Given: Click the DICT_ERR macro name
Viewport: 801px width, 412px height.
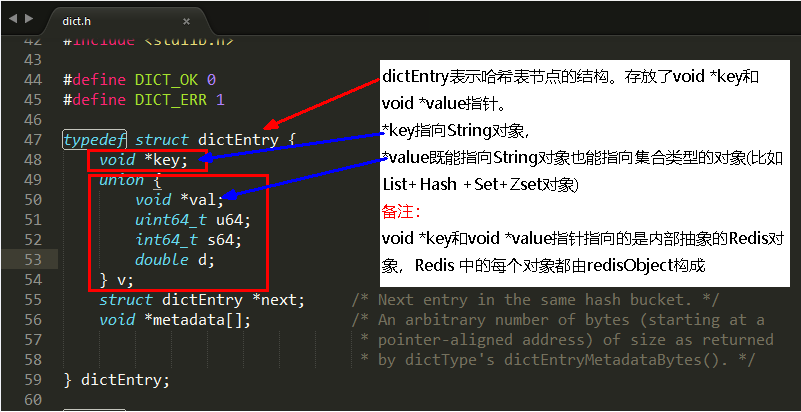Looking at the screenshot, I should pos(171,100).
